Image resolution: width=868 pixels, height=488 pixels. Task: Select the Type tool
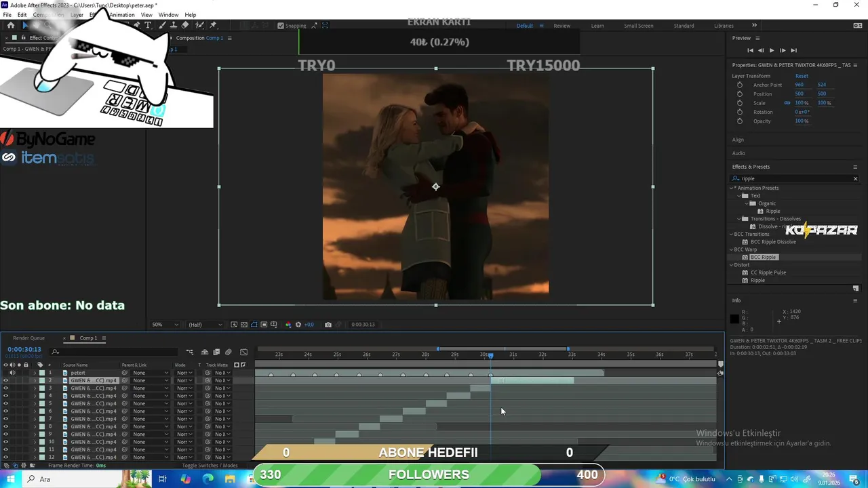point(148,25)
